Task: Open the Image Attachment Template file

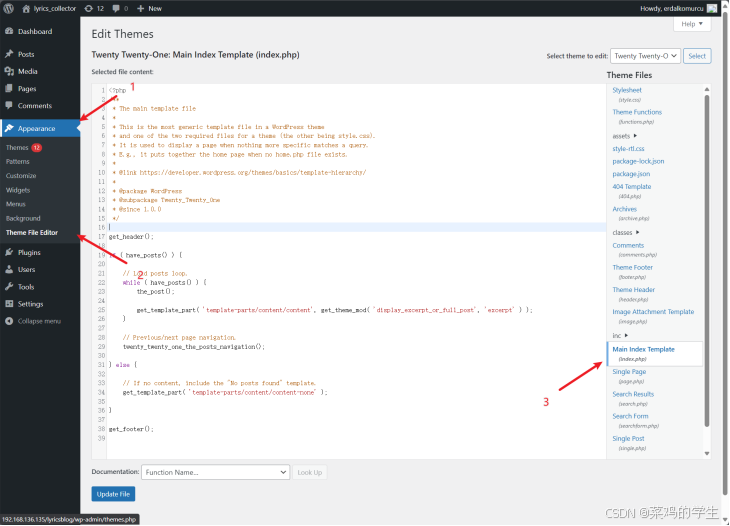Action: pos(653,312)
